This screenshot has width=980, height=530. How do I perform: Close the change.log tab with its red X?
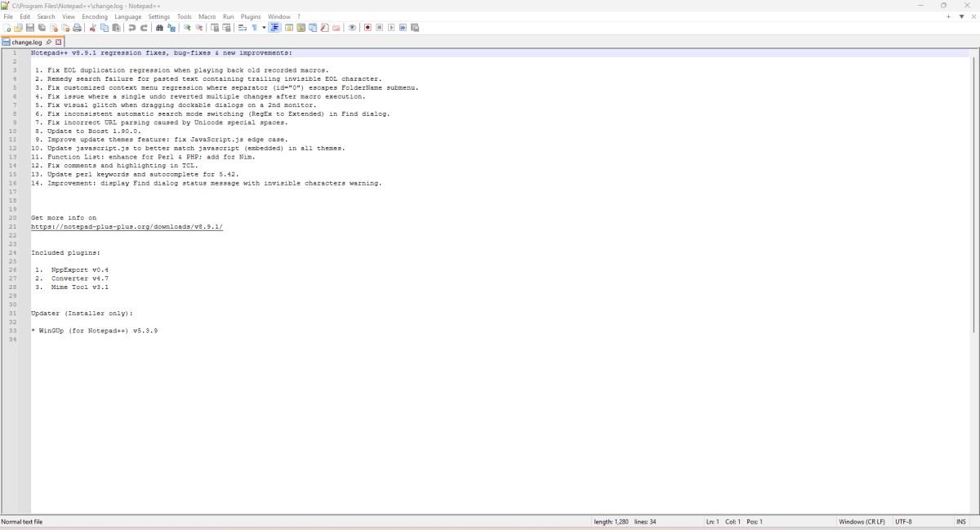pyautogui.click(x=59, y=42)
